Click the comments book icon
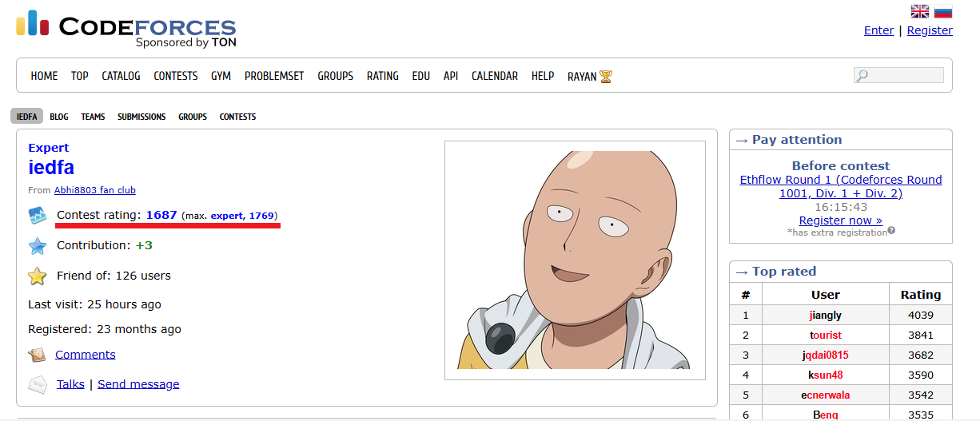980x421 pixels. (x=38, y=355)
